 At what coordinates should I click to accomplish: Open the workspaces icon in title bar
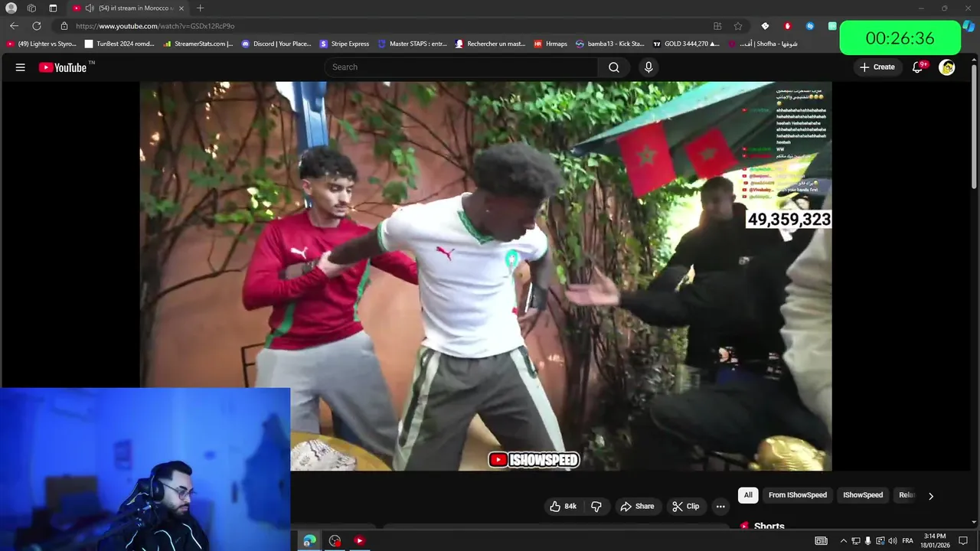pos(31,8)
